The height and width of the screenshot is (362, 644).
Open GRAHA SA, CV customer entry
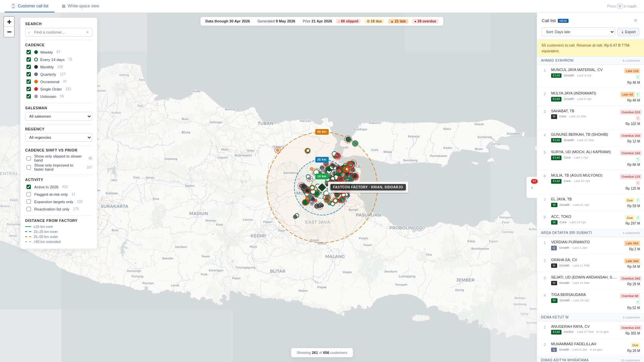tap(590, 263)
